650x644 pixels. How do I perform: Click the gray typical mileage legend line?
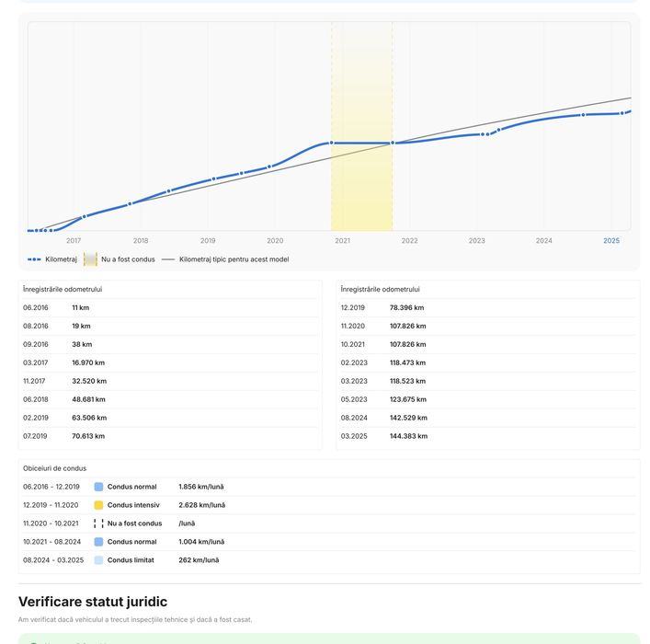click(168, 259)
